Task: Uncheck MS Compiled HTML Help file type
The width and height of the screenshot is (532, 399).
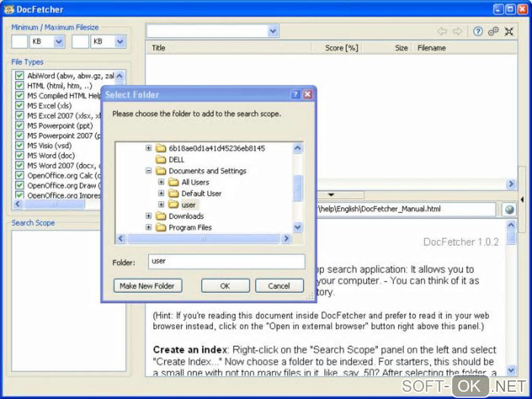Action: click(x=19, y=95)
